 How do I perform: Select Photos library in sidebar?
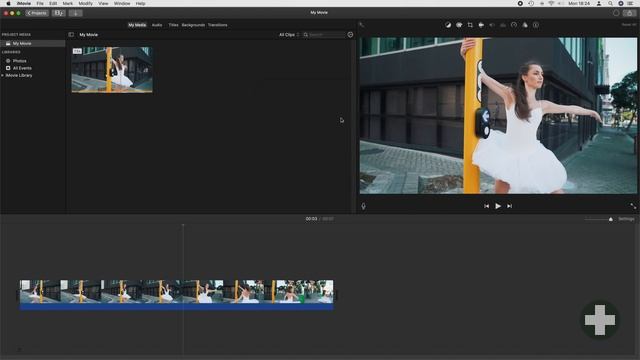click(x=19, y=61)
